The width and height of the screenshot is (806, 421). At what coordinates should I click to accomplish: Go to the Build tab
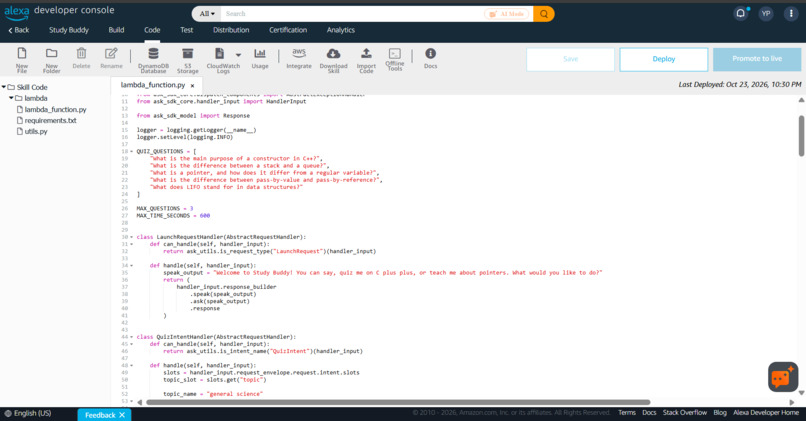click(116, 30)
